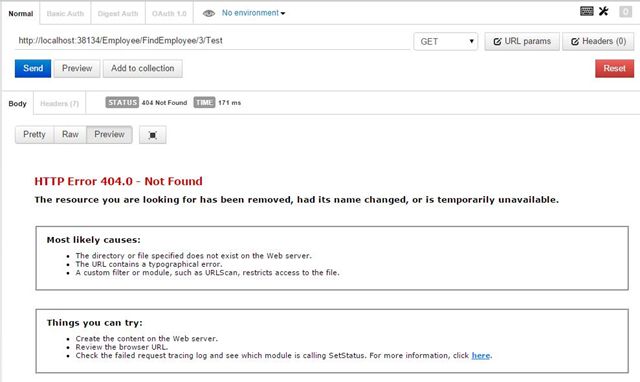
Task: Click 'Check the failed request tracing log' line
Action: click(x=284, y=355)
